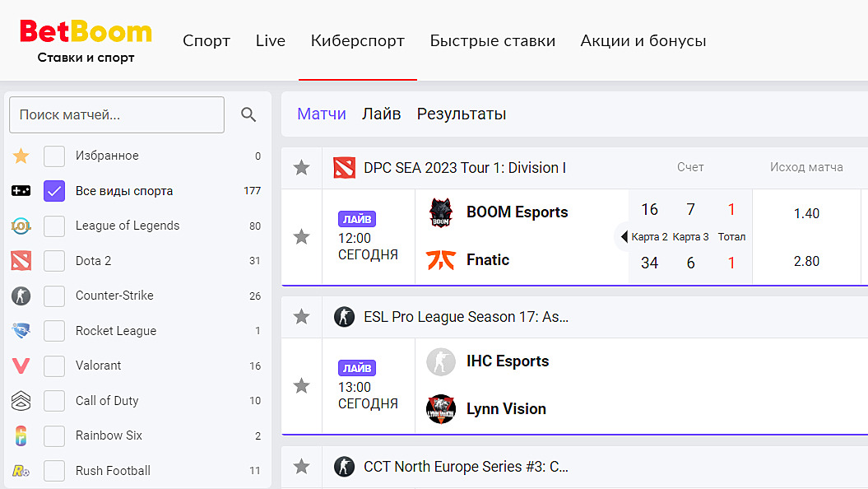868x489 pixels.
Task: Select Fnatic win odds 2.80
Action: tap(806, 261)
